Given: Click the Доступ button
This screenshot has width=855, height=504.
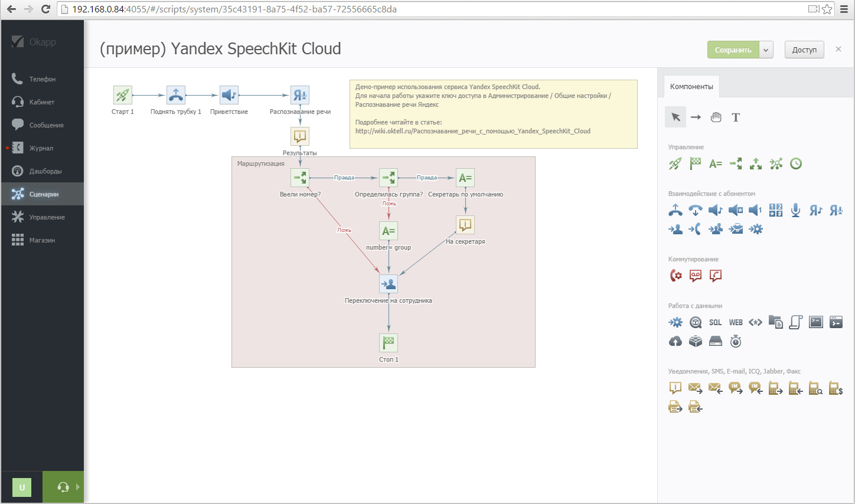Looking at the screenshot, I should point(804,50).
